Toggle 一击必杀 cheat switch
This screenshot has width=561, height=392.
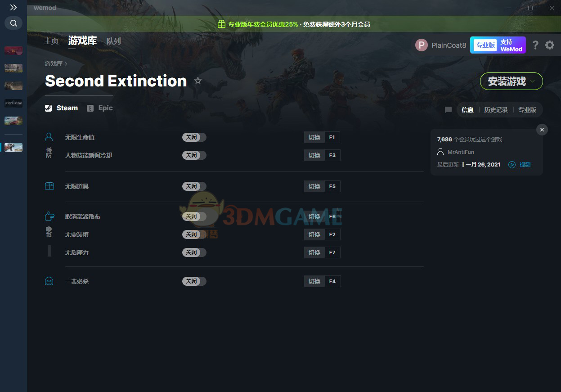[x=194, y=281]
